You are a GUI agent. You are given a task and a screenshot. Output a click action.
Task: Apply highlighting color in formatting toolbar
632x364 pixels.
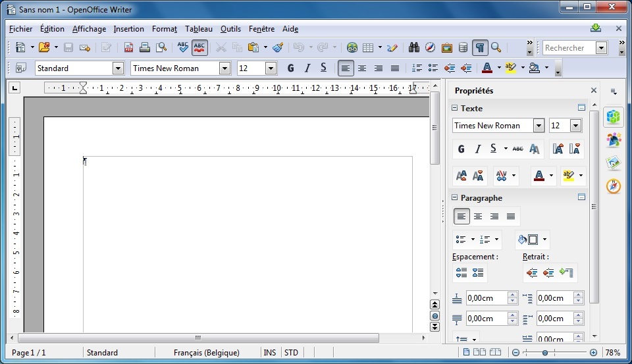511,68
